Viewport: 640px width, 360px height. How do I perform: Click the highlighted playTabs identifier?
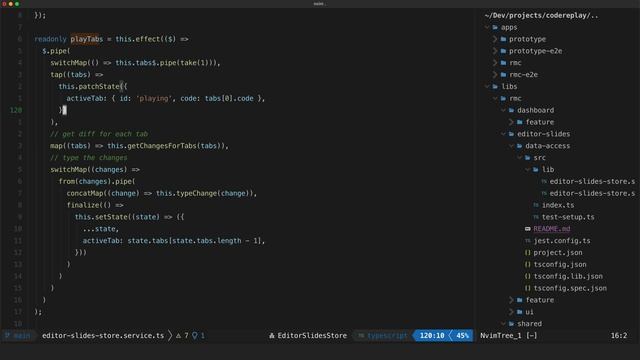click(87, 39)
